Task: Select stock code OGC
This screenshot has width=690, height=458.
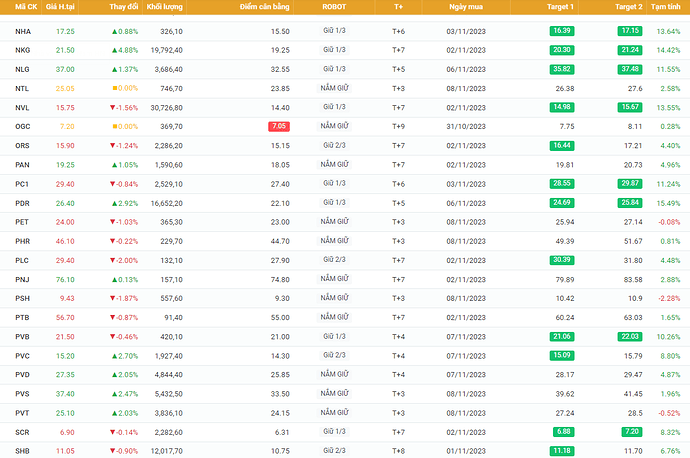Action: pos(23,127)
